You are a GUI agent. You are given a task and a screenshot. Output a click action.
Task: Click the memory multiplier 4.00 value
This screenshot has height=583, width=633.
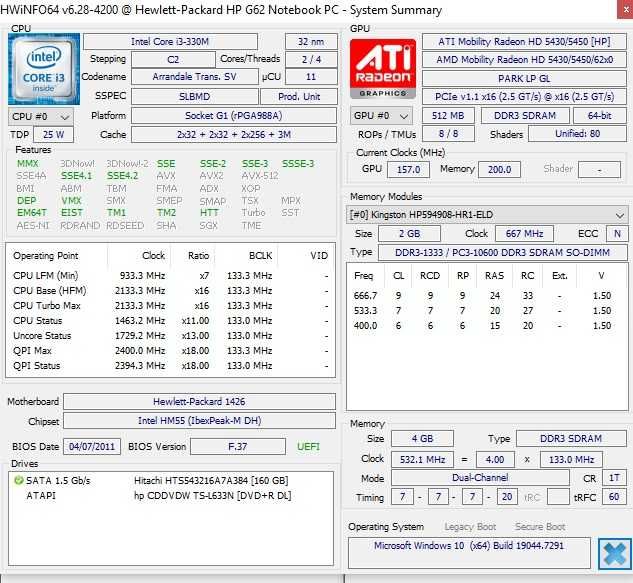495,459
